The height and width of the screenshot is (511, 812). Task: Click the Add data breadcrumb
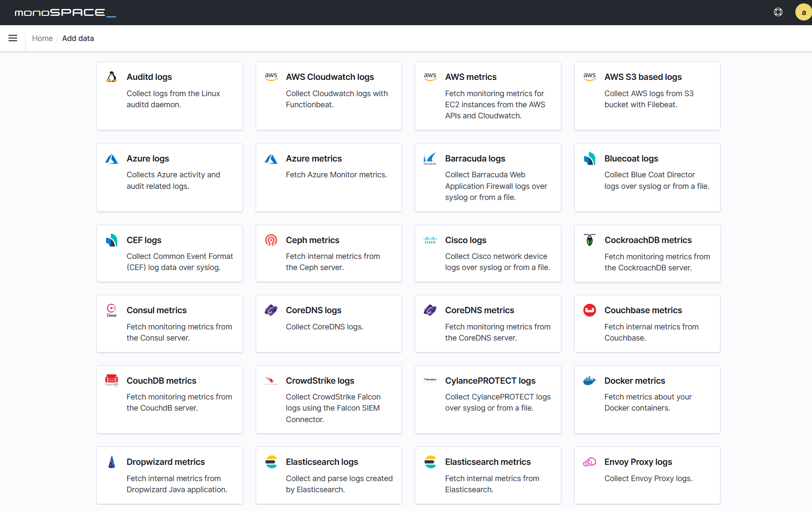pos(78,38)
